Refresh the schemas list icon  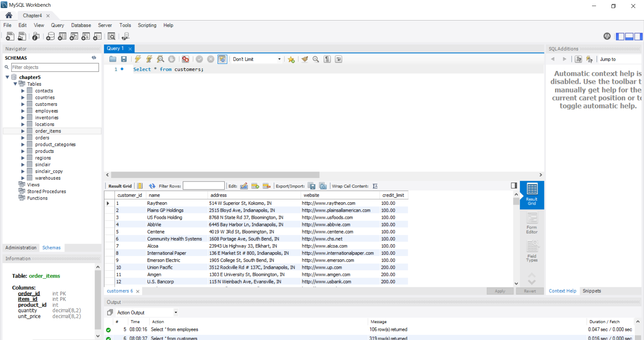pos(94,58)
